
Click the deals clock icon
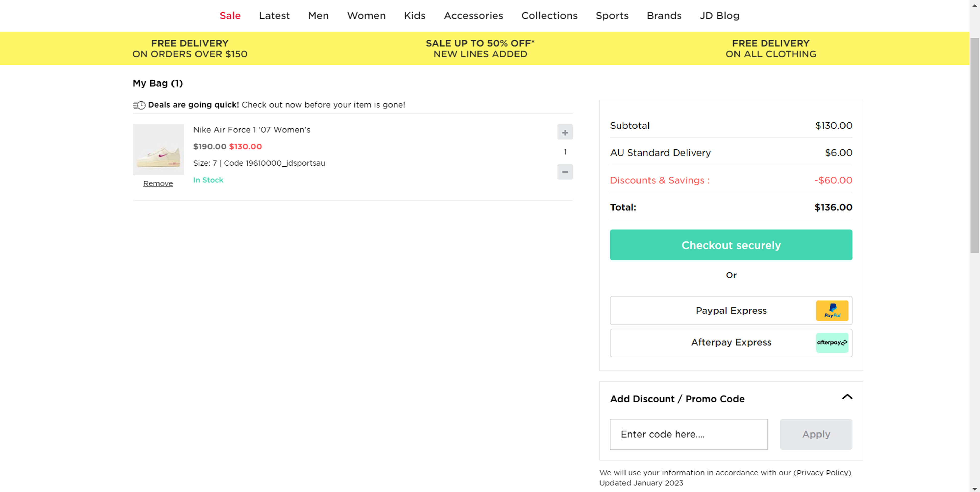pyautogui.click(x=139, y=105)
